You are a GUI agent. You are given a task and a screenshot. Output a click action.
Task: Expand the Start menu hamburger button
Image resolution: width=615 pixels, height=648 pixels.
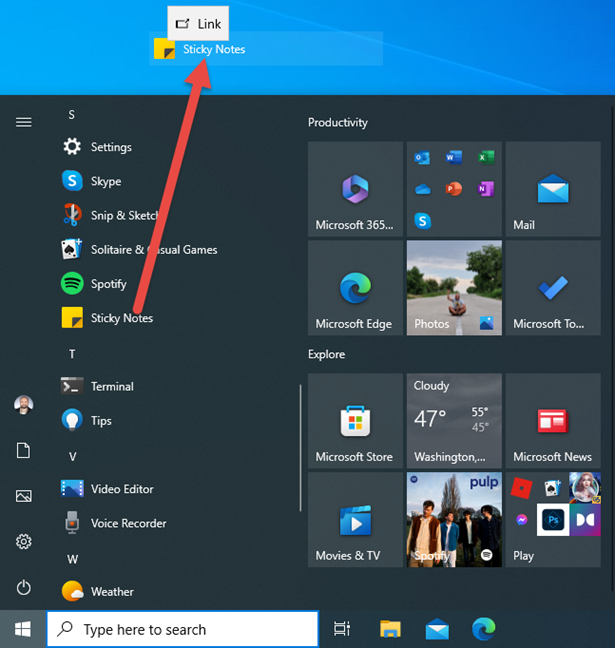tap(24, 122)
